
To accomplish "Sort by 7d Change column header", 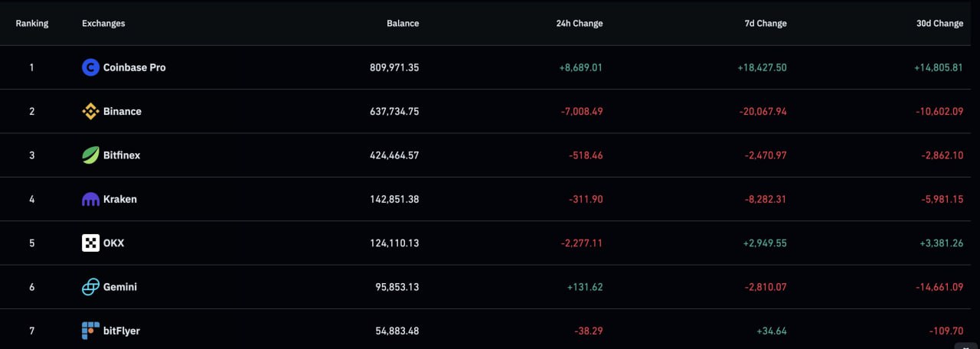I will click(x=766, y=24).
